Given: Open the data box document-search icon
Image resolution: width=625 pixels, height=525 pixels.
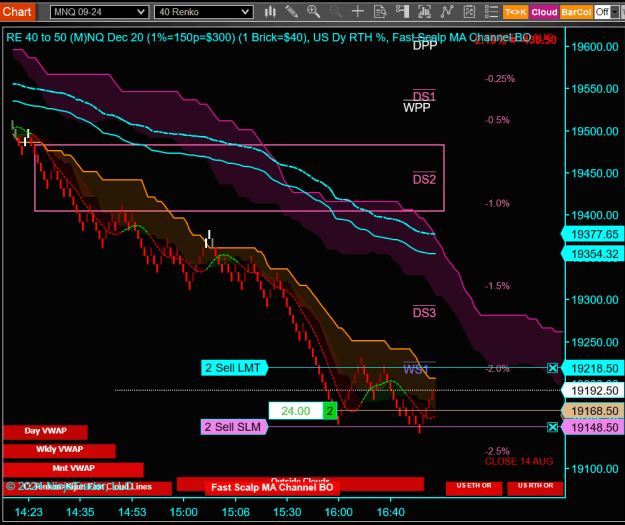Looking at the screenshot, I should 380,12.
